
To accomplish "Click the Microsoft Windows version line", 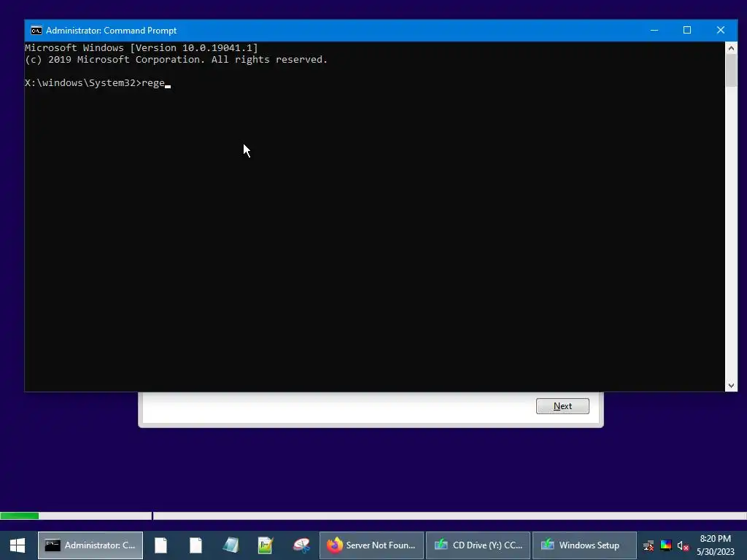I will tap(142, 47).
